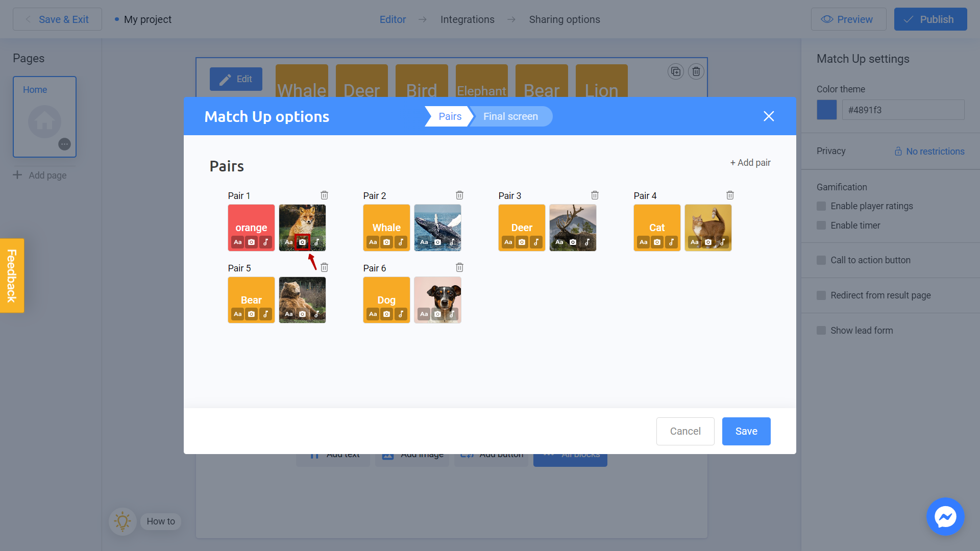
Task: Delete Pair 3 with its trash icon
Action: click(595, 195)
